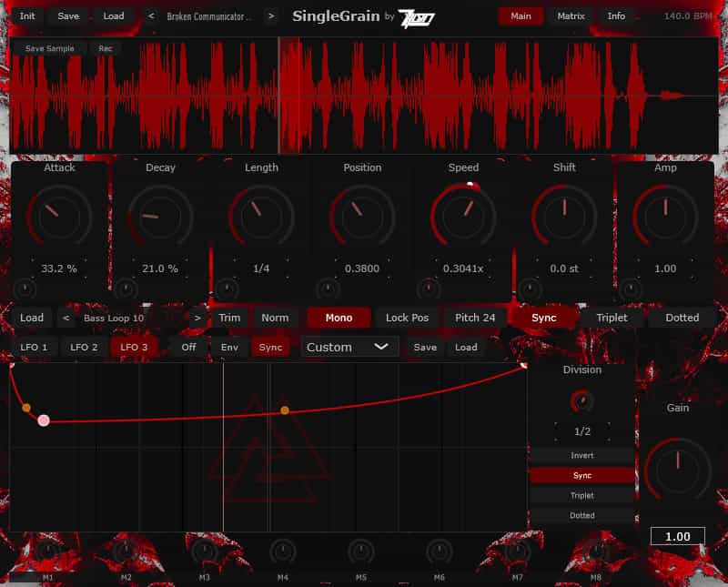Click the M5 macro knob
Image resolution: width=728 pixels, height=587 pixels.
(361, 552)
